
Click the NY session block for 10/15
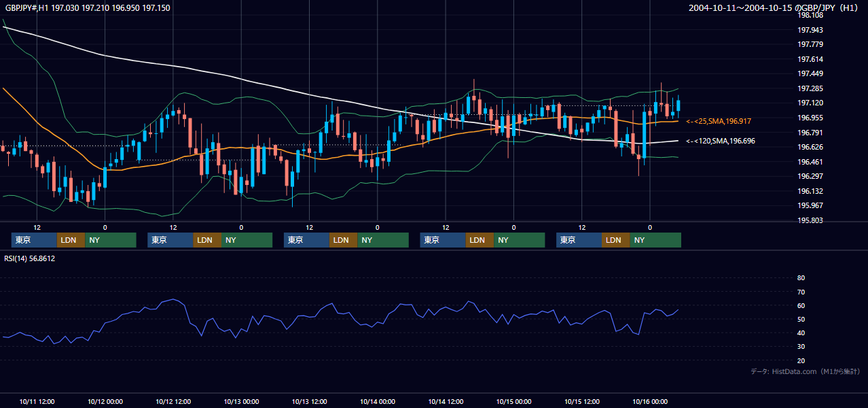point(655,240)
